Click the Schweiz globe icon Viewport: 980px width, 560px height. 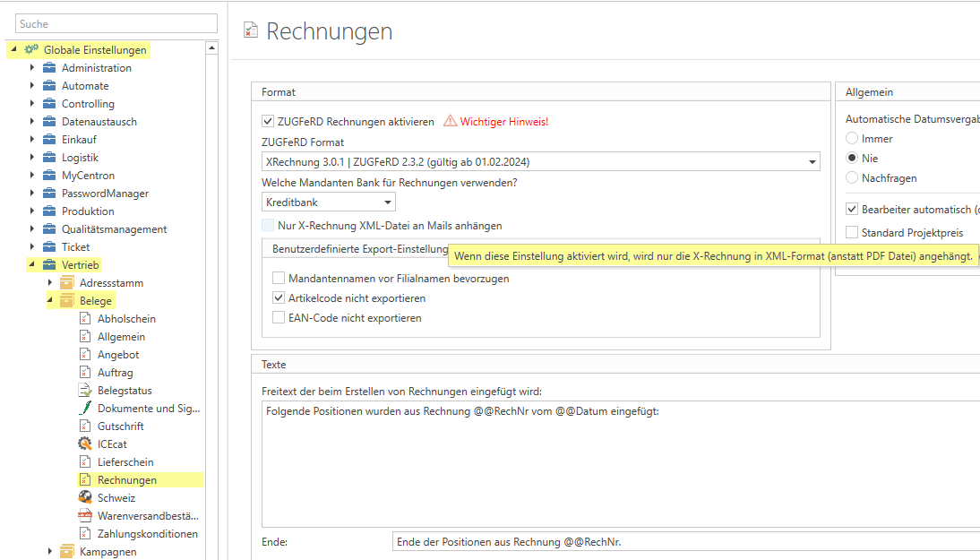(85, 498)
